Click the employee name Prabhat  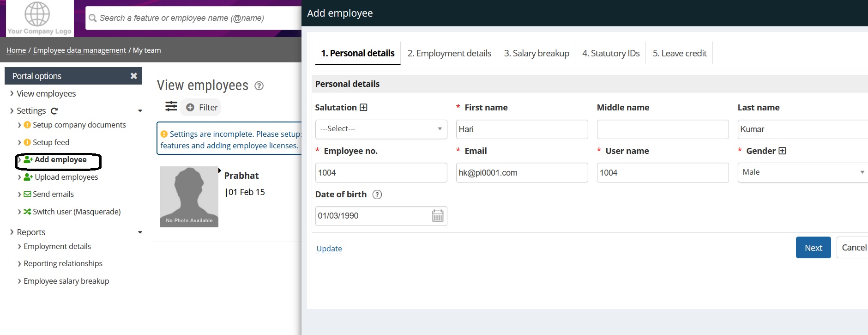(241, 176)
